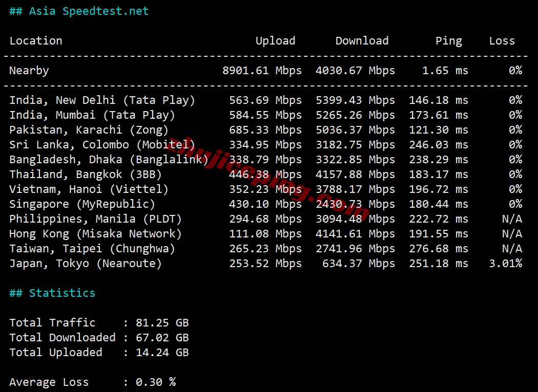Image resolution: width=538 pixels, height=392 pixels.
Task: Click the Upload column header
Action: pyautogui.click(x=275, y=41)
